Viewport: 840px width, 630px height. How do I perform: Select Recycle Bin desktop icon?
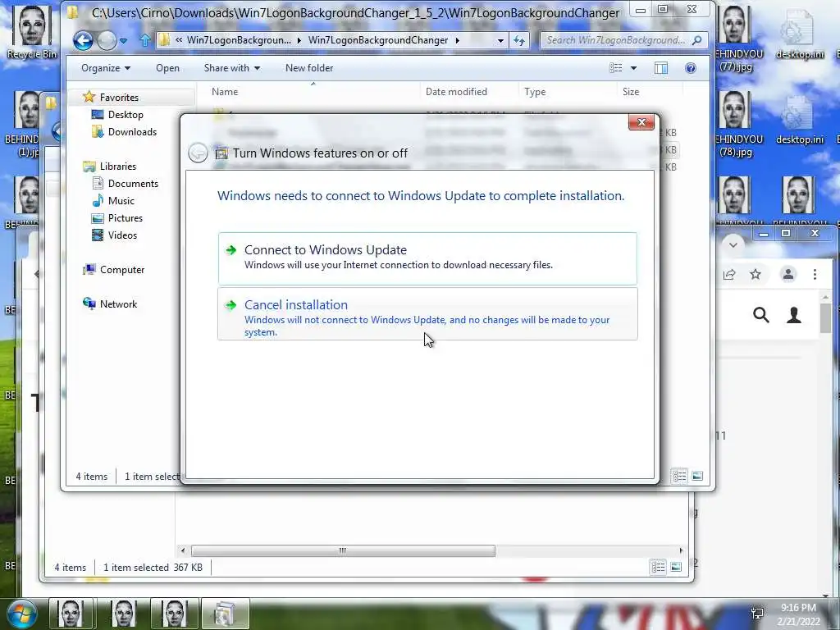pyautogui.click(x=32, y=31)
